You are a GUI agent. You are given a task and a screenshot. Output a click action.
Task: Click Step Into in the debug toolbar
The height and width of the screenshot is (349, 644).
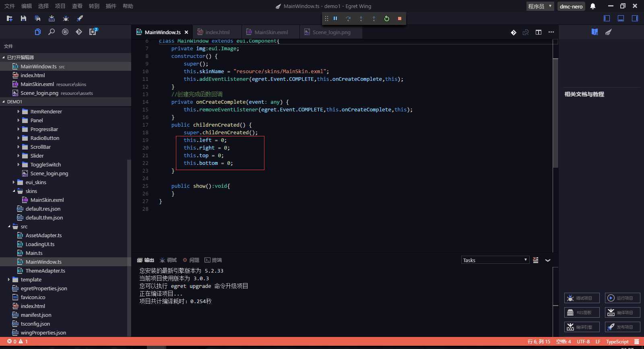361,18
